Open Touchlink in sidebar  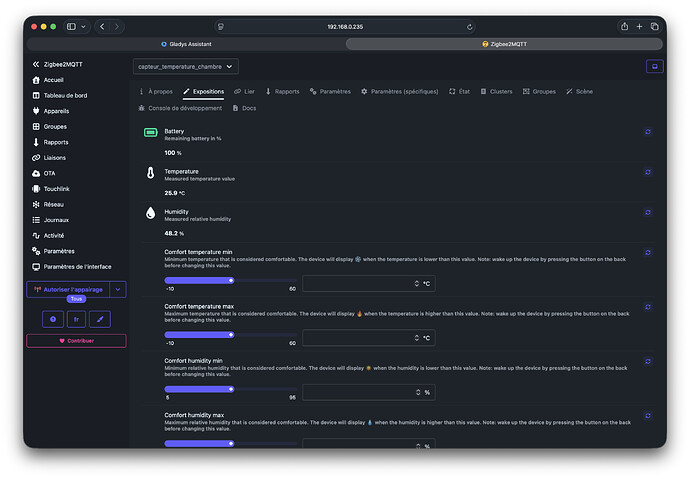pyautogui.click(x=51, y=189)
